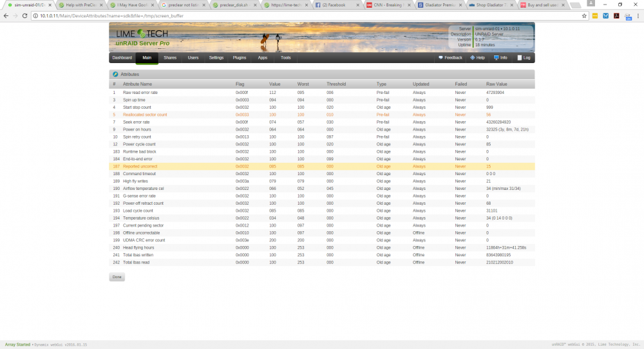Click the Done button

(x=117, y=277)
